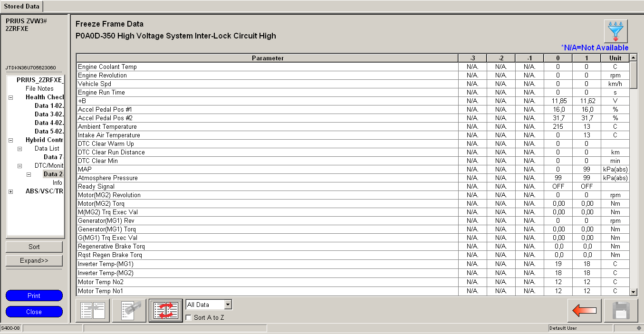Collapse the Data List tree node

click(x=20, y=149)
